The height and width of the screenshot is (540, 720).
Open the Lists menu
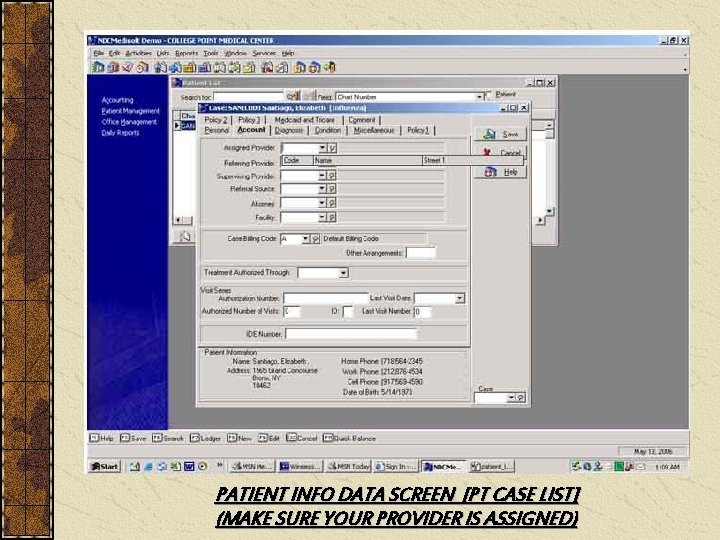point(163,53)
